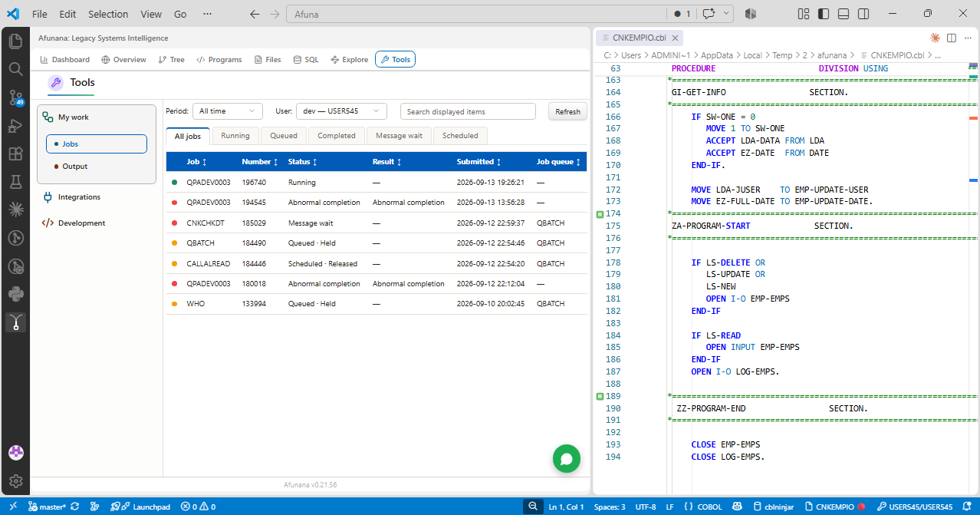Split the editor to the right
Image resolution: width=980 pixels, height=515 pixels.
[952, 38]
